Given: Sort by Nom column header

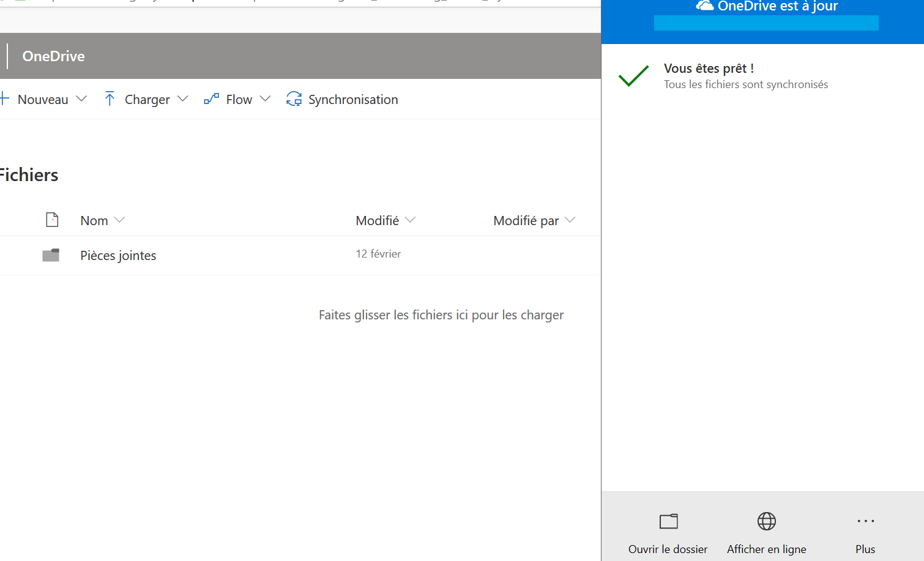Looking at the screenshot, I should point(94,221).
